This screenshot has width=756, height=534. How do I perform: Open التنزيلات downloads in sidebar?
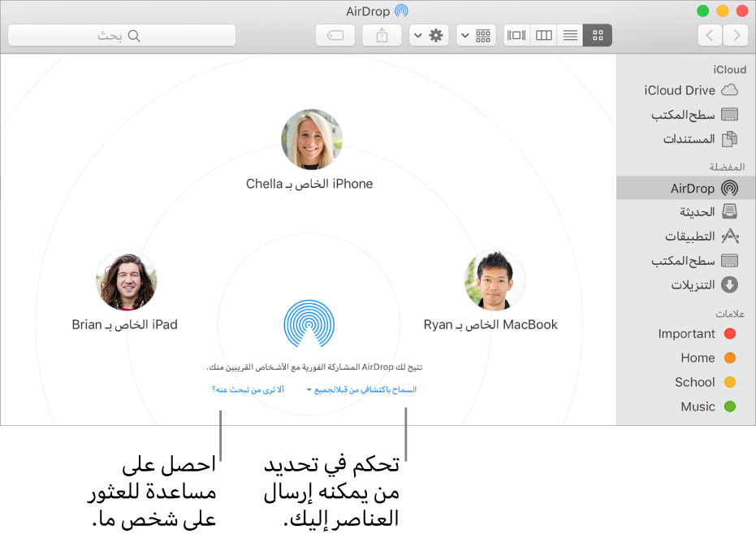point(685,285)
